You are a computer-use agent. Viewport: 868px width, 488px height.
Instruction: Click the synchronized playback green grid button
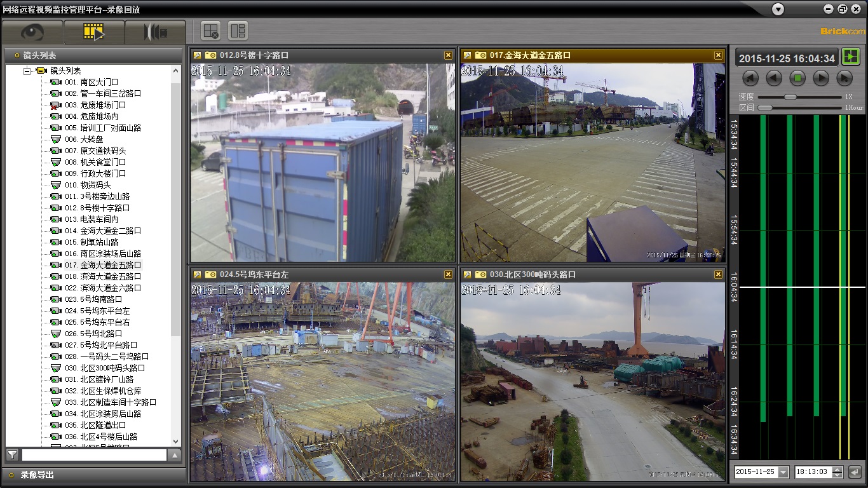(x=850, y=57)
